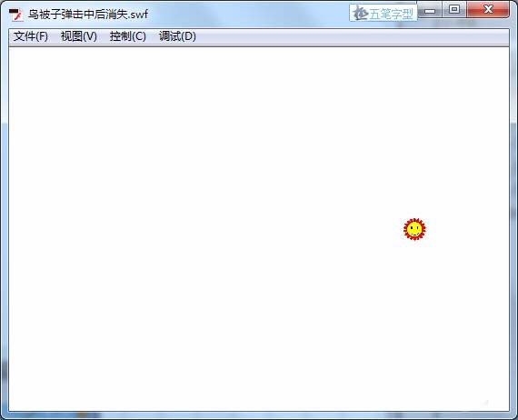Click the Flash Player title bar icon
The height and width of the screenshot is (420, 518).
(x=15, y=15)
